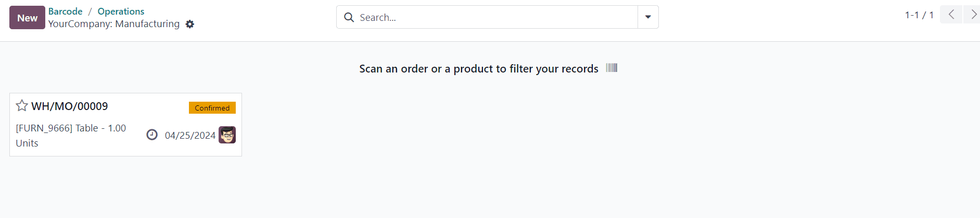Open the WH/MO/00009 order card title

(x=70, y=106)
